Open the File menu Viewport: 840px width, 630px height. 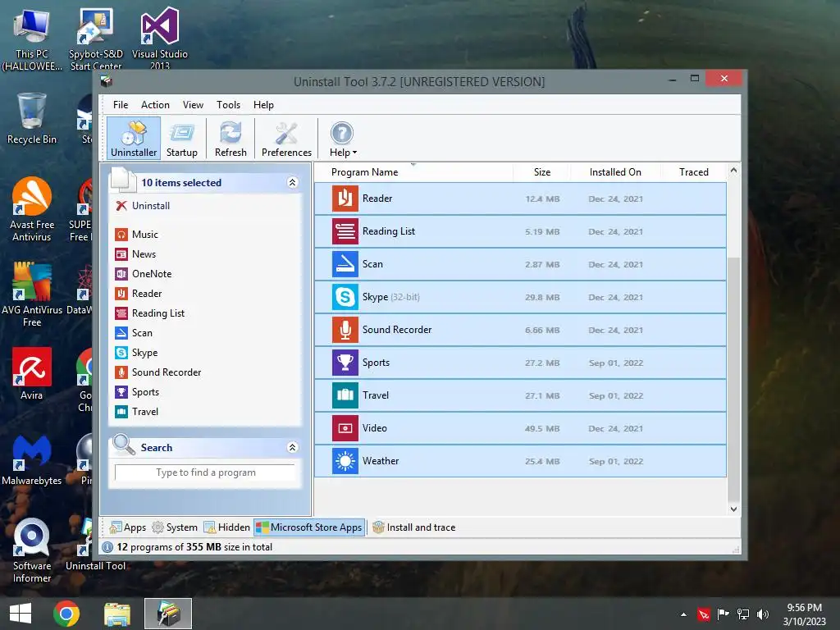121,105
